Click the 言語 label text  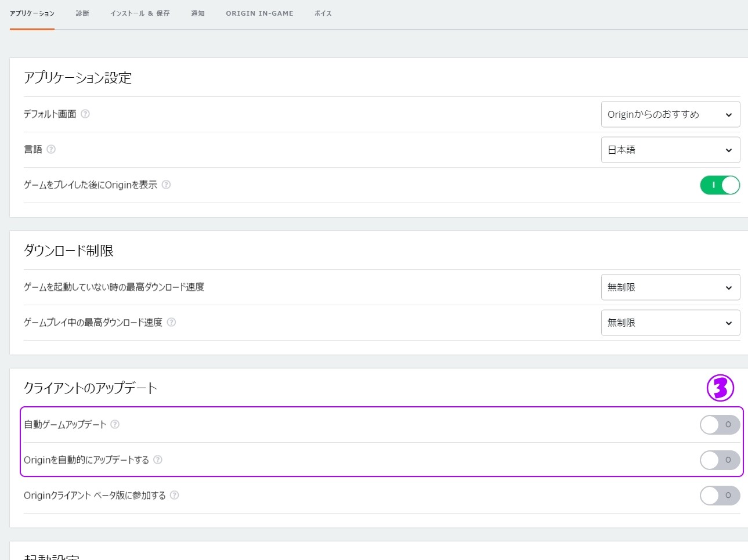pos(33,149)
